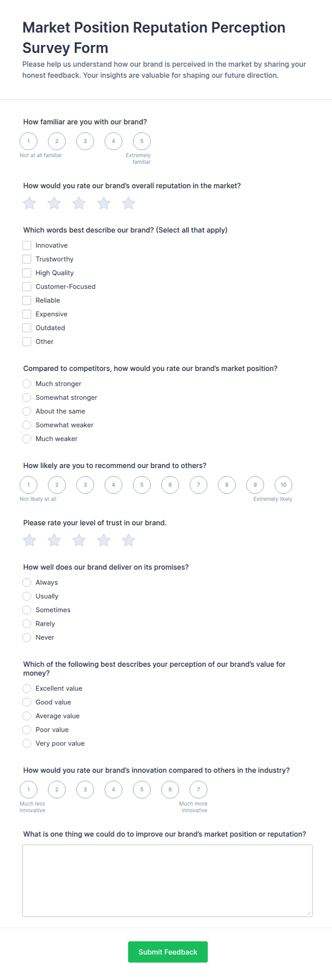Click the Submit Feedback button
The width and height of the screenshot is (332, 980).
pos(168,952)
